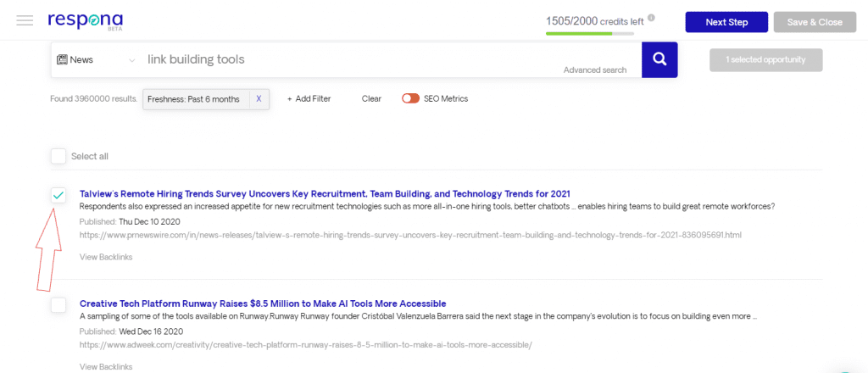Click the Next Step button
The image size is (868, 373).
726,22
